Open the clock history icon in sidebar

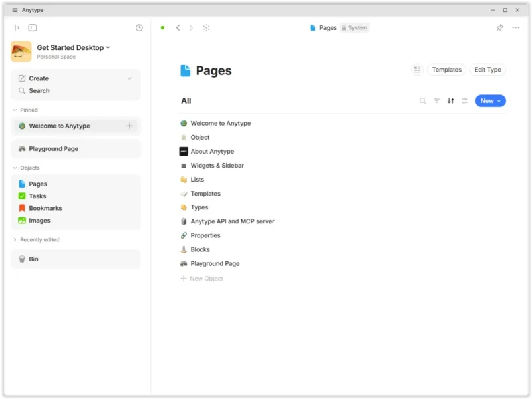click(139, 27)
